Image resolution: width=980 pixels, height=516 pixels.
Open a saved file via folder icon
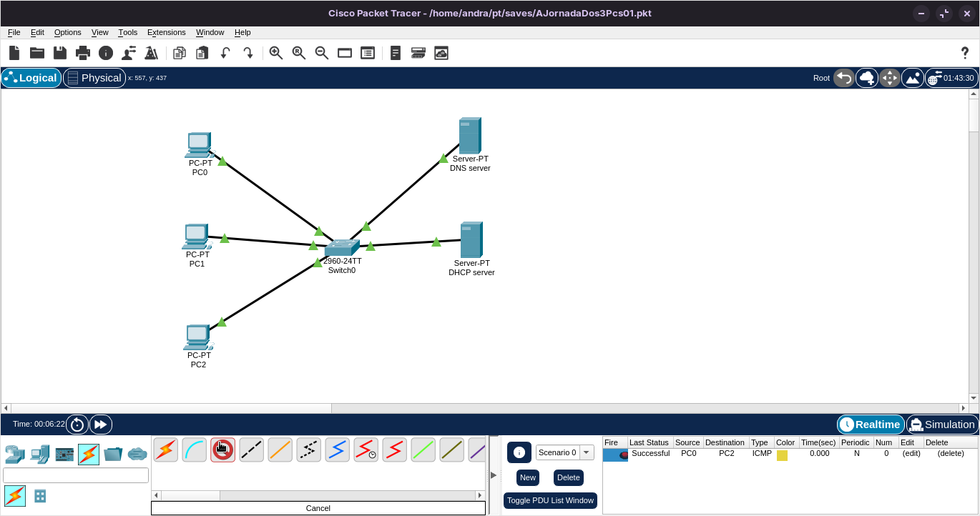click(37, 53)
